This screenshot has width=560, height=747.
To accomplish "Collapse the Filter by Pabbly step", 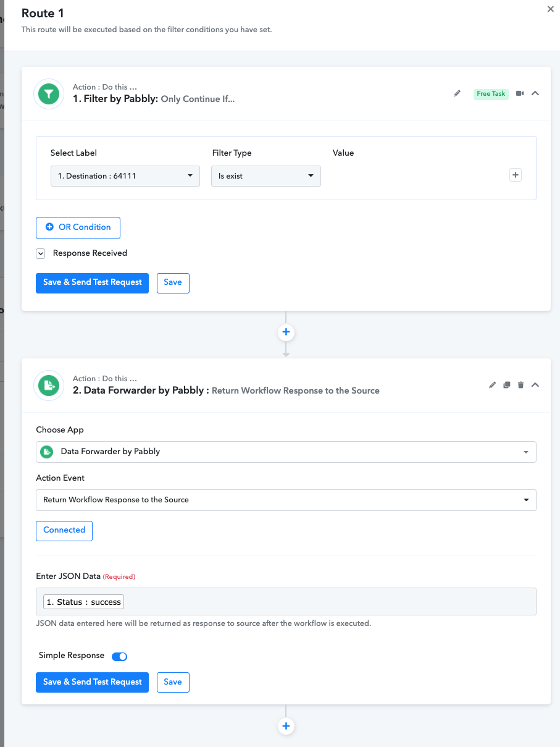I will coord(535,93).
